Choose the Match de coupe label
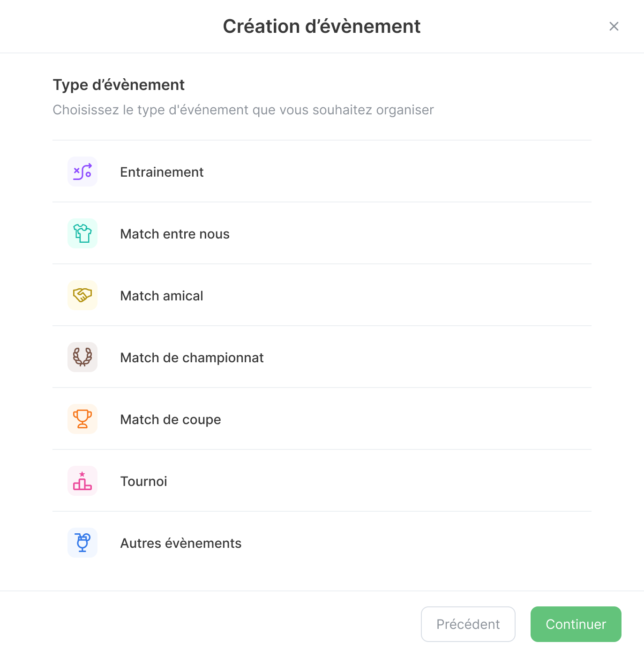 pyautogui.click(x=171, y=419)
